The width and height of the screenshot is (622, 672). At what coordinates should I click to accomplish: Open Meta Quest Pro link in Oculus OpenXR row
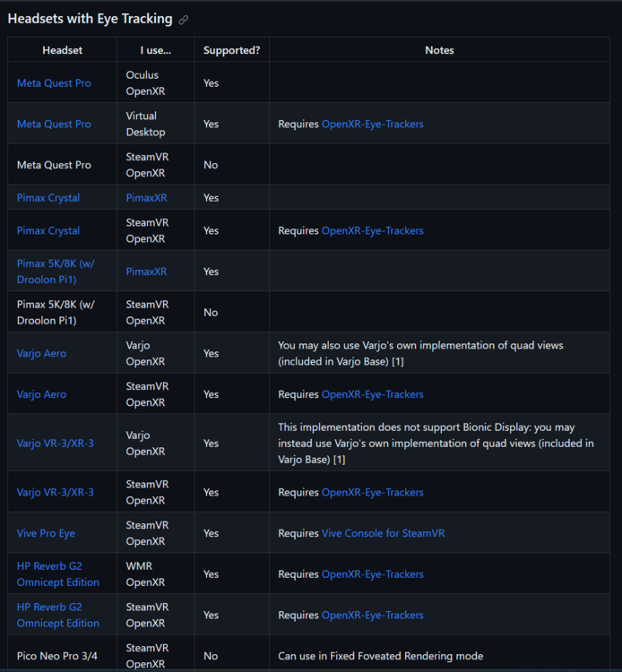pyautogui.click(x=54, y=83)
